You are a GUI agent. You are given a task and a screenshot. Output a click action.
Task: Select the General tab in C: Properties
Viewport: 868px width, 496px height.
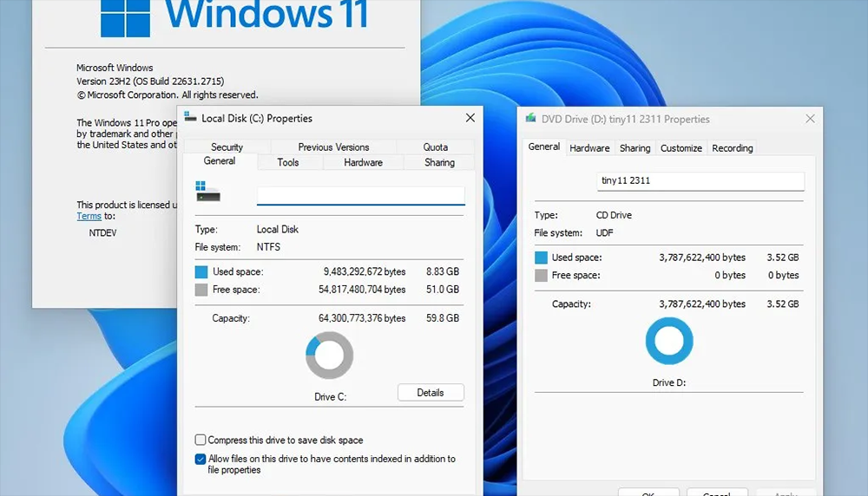click(x=220, y=161)
